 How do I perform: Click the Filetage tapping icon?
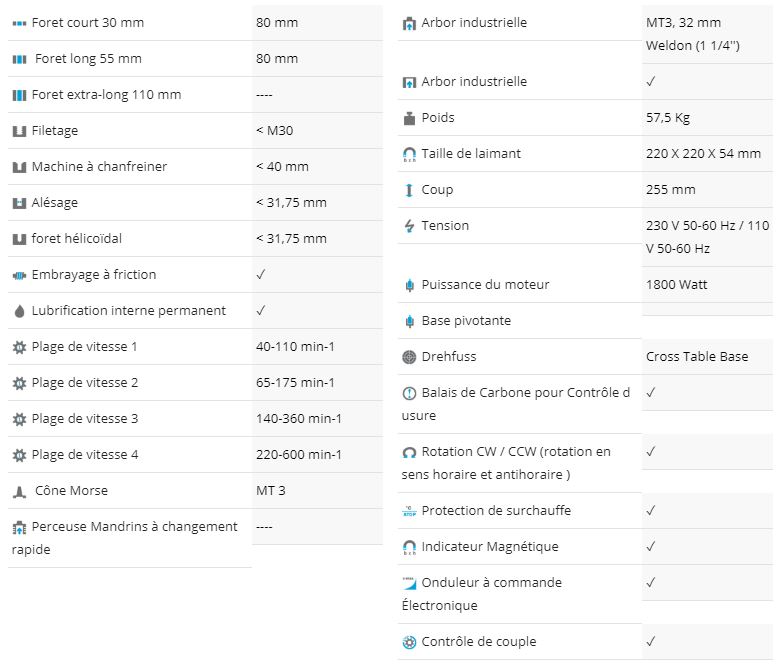pos(19,132)
